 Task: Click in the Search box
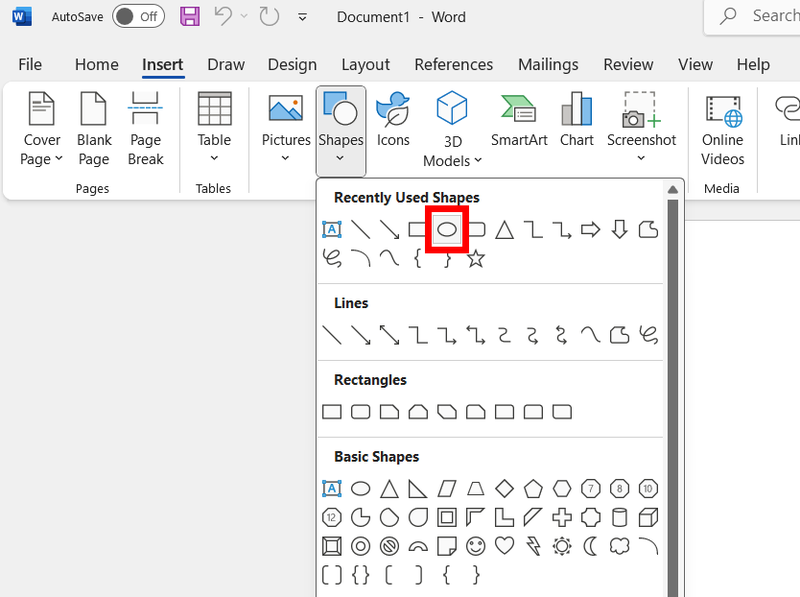752,16
